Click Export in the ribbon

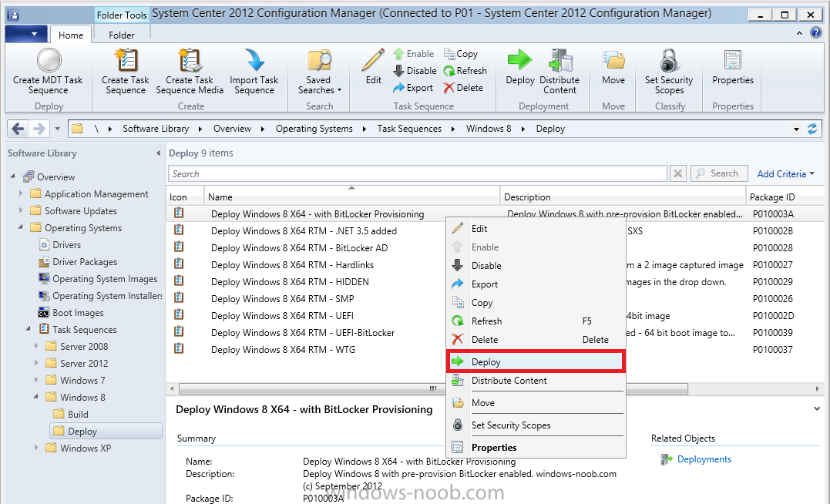pos(413,88)
